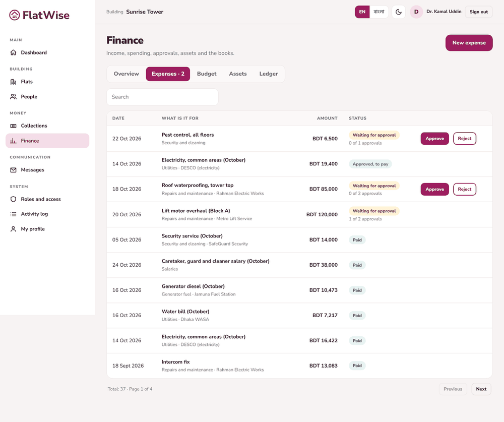Click the Roles and access shield icon
The height and width of the screenshot is (422, 504).
(13, 199)
